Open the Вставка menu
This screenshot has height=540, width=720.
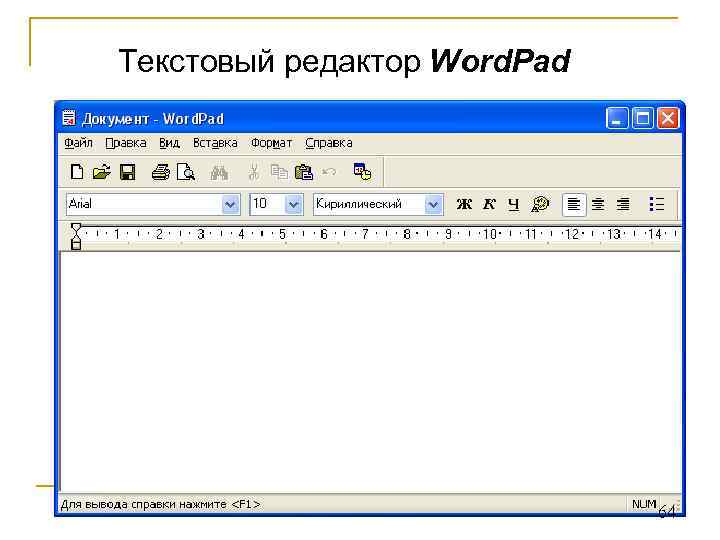pyautogui.click(x=215, y=143)
